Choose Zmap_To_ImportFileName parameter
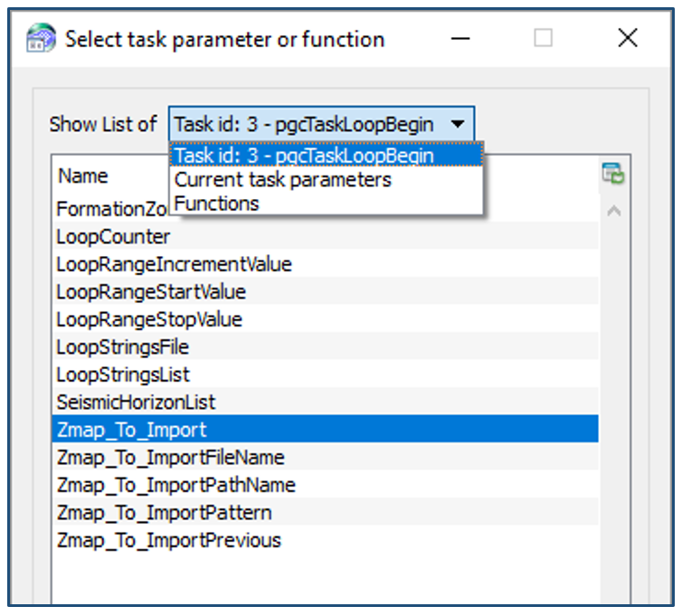 click(170, 458)
